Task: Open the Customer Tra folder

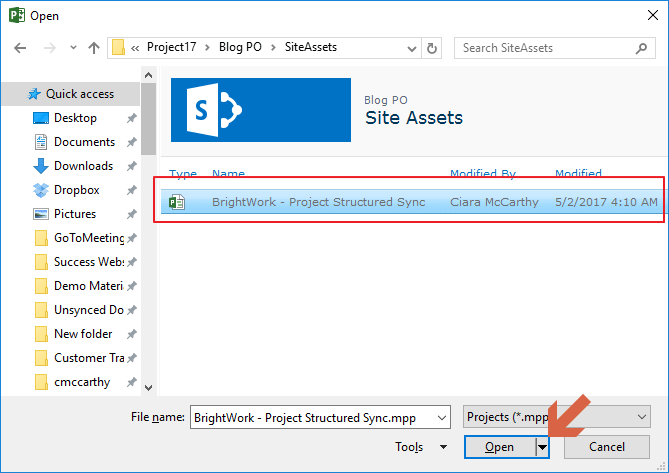Action: pyautogui.click(x=89, y=358)
